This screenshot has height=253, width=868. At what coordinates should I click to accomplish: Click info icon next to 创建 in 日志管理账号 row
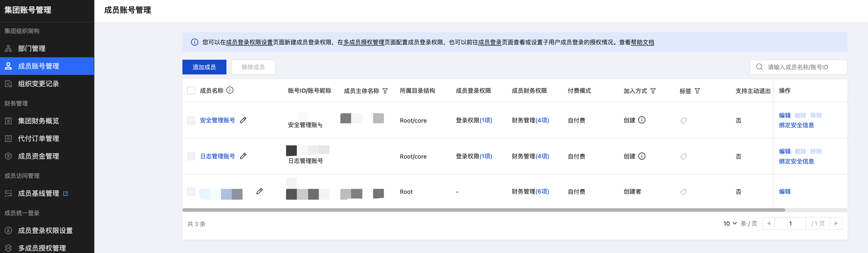tap(642, 156)
